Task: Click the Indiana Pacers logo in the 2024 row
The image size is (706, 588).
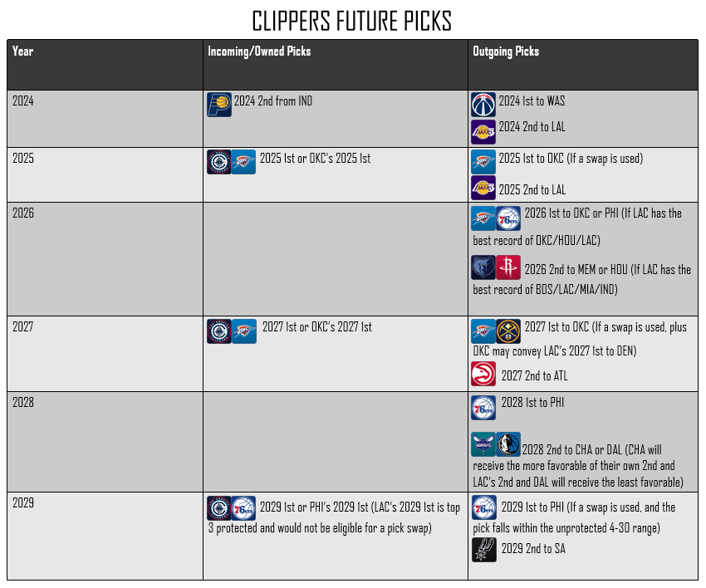Action: [x=219, y=105]
